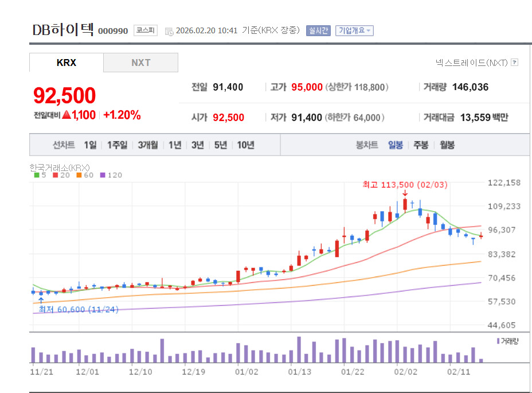
Task: Expand the 기업개요 dropdown
Action: click(354, 30)
